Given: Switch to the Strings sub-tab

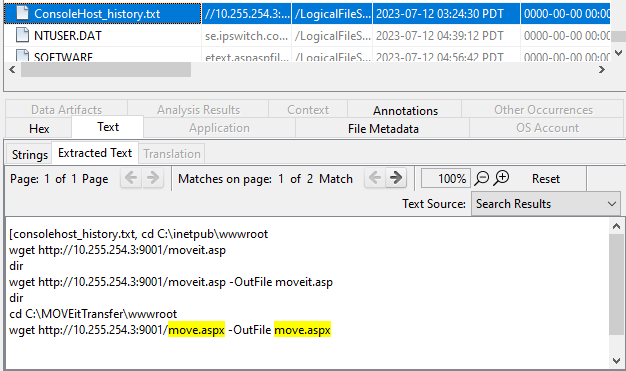Looking at the screenshot, I should click(x=30, y=154).
